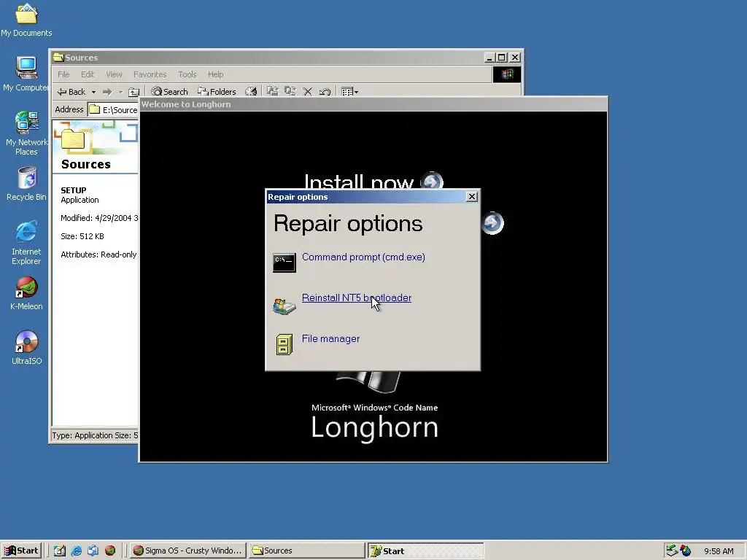Select UltraISO desktop shortcut
This screenshot has height=560, width=747.
click(26, 348)
